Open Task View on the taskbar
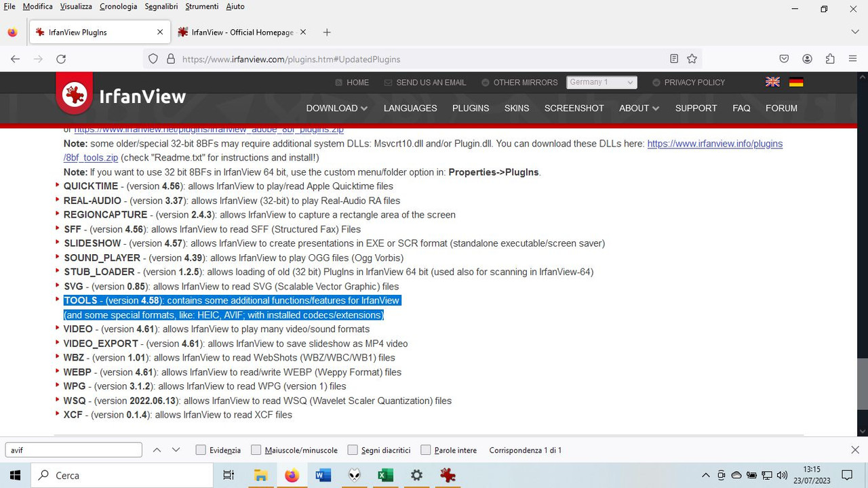868x488 pixels. click(229, 475)
